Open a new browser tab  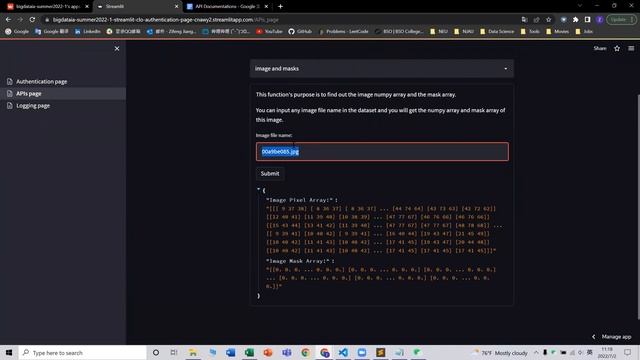click(280, 7)
